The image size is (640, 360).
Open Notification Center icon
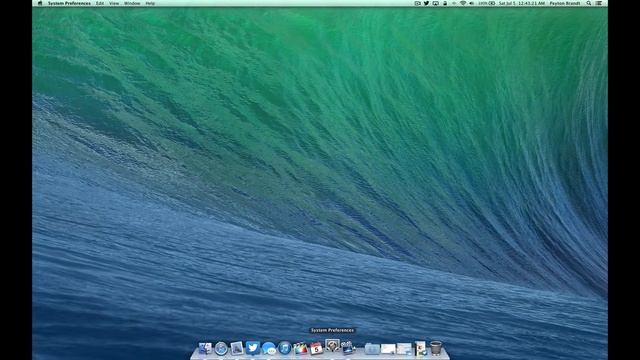point(599,3)
